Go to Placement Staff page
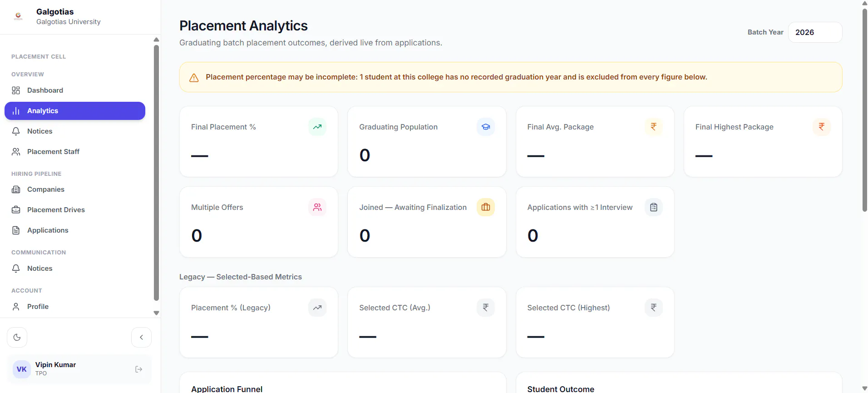The width and height of the screenshot is (868, 393). click(x=75, y=152)
